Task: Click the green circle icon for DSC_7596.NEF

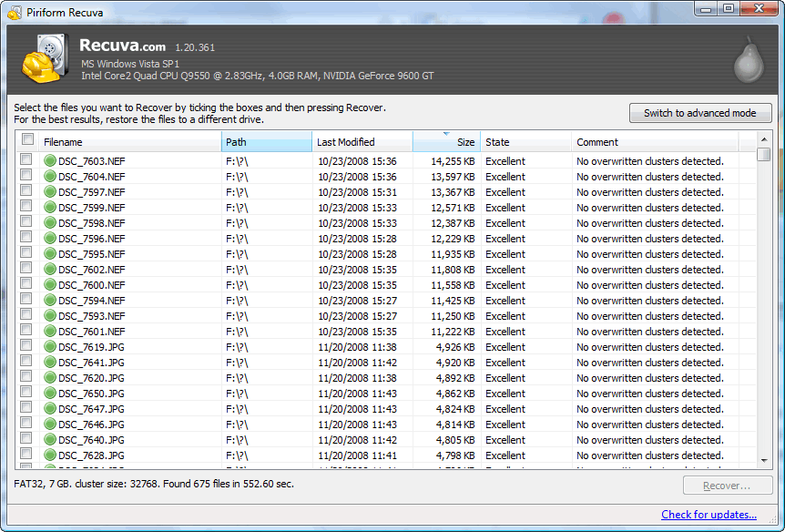Action: (49, 239)
